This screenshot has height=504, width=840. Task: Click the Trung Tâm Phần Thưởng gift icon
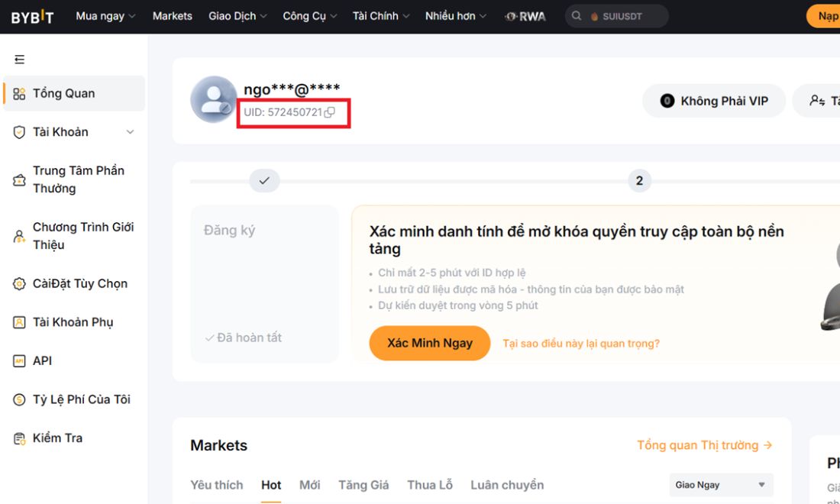click(19, 180)
